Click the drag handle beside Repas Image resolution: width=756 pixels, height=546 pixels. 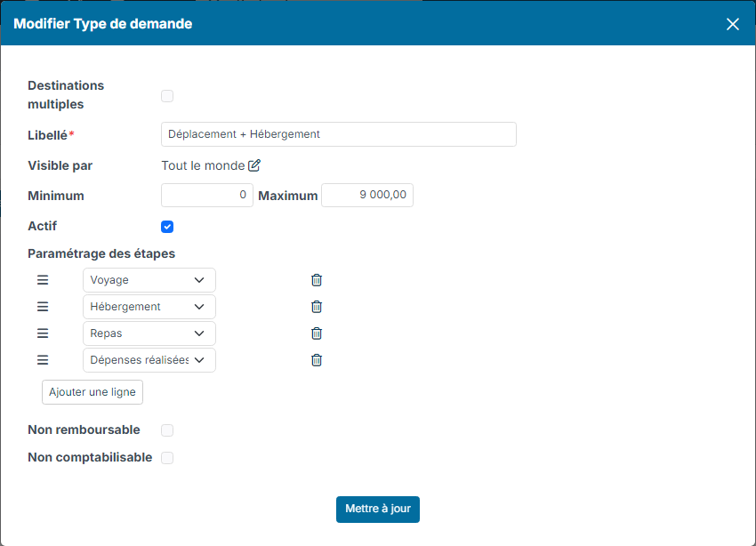point(43,333)
